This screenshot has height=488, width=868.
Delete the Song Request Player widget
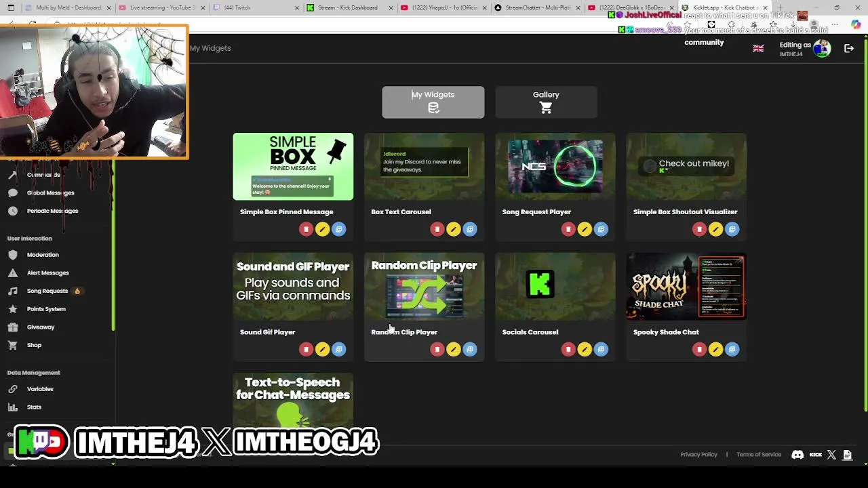568,229
